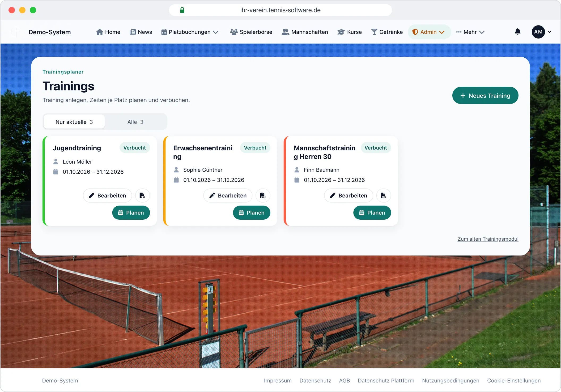Export the Jugendtraining PDF

(142, 195)
